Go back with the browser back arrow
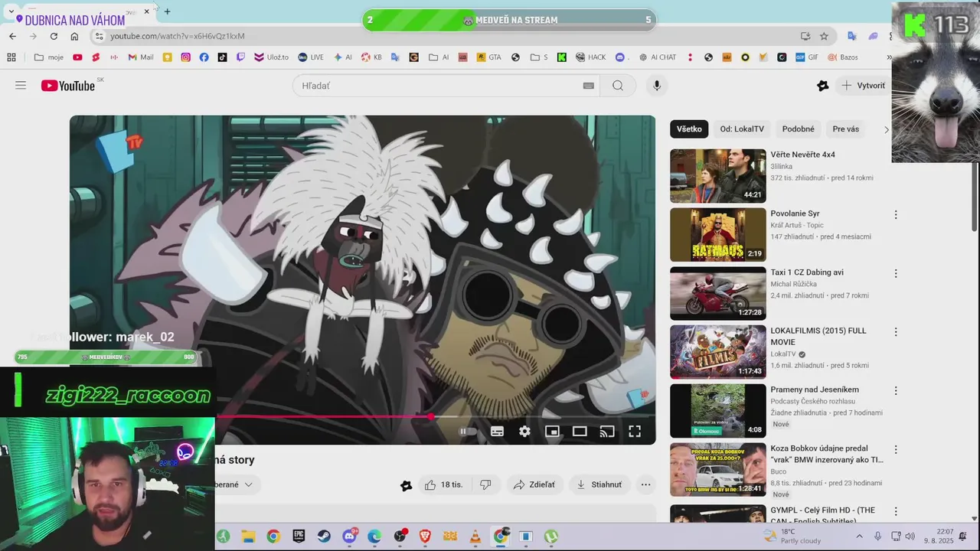 12,36
